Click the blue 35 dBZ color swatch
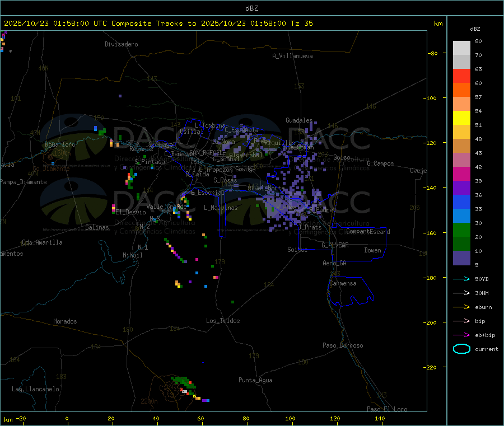 click(461, 202)
